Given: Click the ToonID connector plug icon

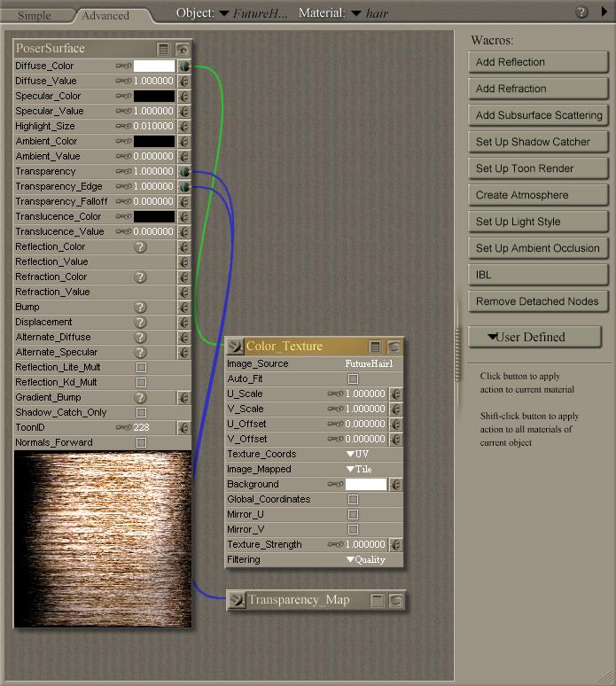Looking at the screenshot, I should [184, 428].
